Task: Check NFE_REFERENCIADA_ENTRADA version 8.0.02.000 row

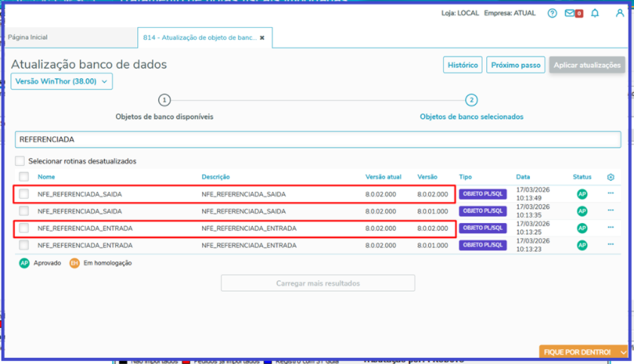Action: tap(24, 228)
